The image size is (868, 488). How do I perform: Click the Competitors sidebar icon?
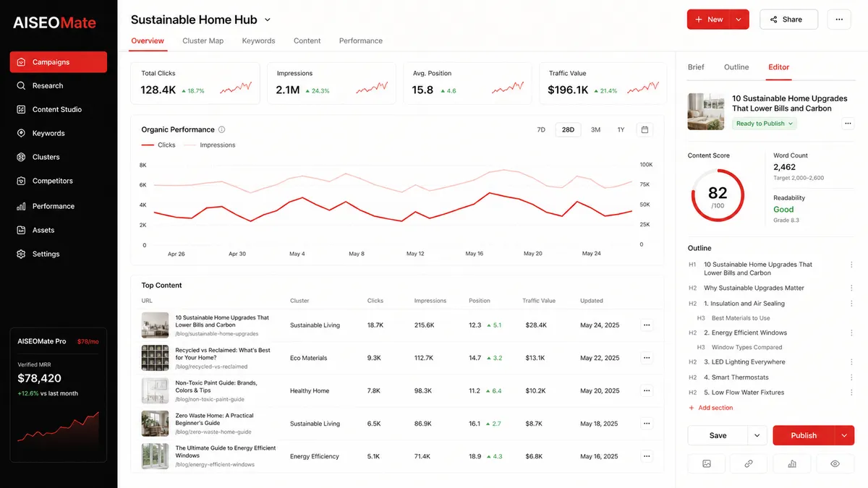21,181
